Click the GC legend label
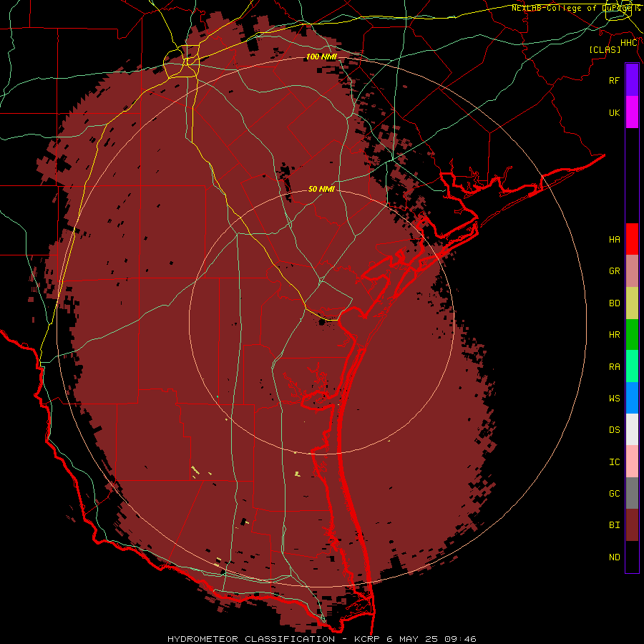 [x=614, y=494]
